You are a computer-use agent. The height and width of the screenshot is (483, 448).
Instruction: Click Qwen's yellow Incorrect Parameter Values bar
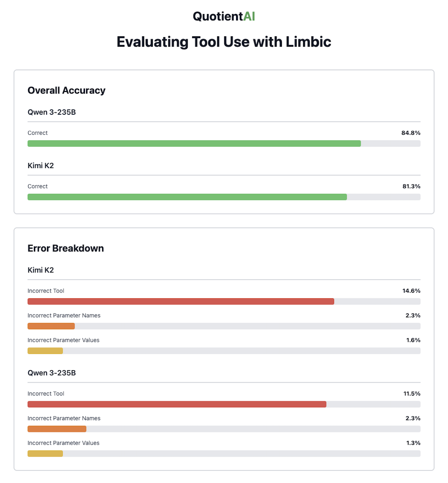[45, 453]
